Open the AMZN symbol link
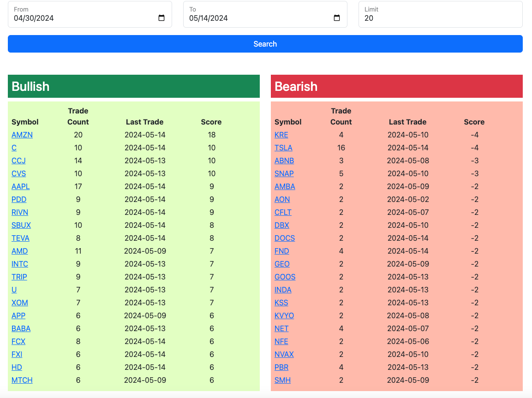Image resolution: width=532 pixels, height=398 pixels. tap(22, 135)
